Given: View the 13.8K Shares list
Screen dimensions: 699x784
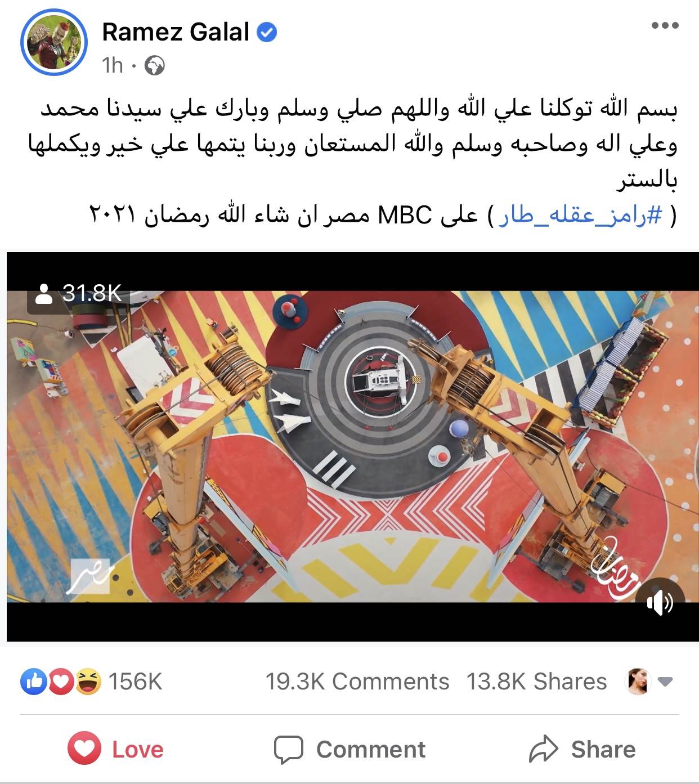Looking at the screenshot, I should point(537,682).
